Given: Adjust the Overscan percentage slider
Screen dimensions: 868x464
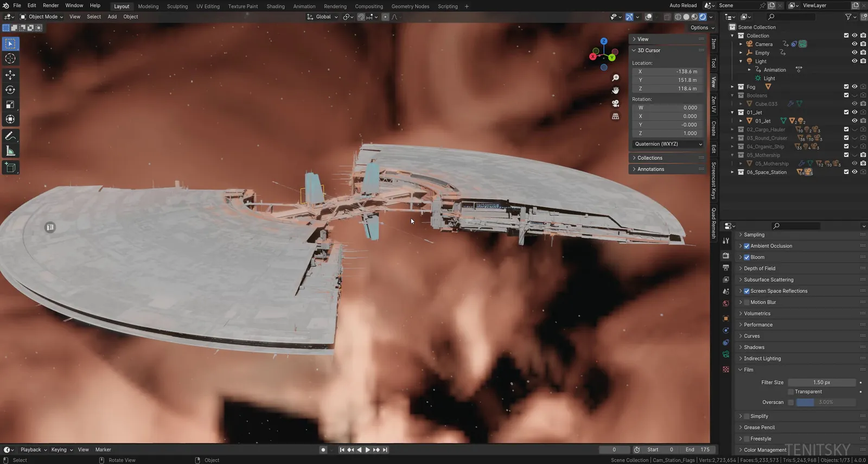Looking at the screenshot, I should 826,402.
